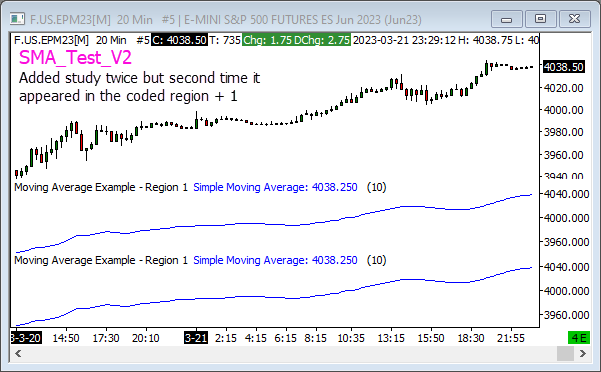Minimize the chart window
The height and width of the screenshot is (372, 601).
click(506, 19)
